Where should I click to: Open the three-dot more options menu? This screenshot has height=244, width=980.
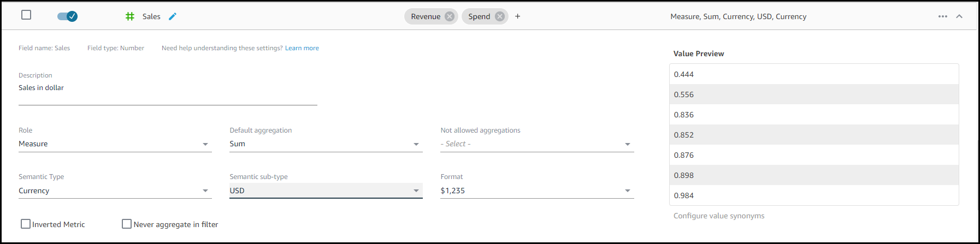click(942, 16)
